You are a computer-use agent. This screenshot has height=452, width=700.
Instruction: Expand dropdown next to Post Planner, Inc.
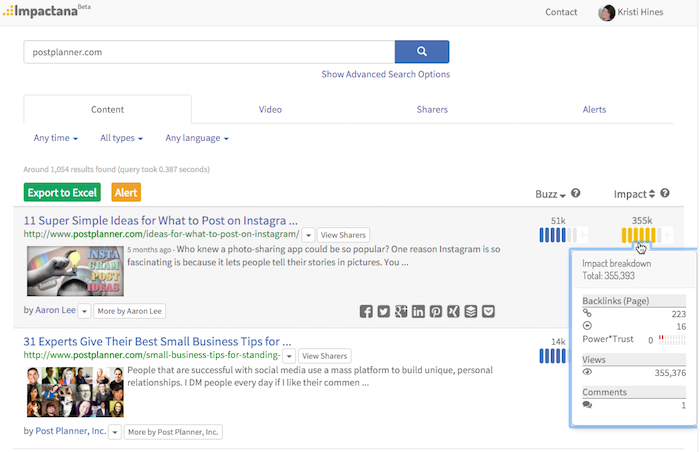(x=115, y=432)
